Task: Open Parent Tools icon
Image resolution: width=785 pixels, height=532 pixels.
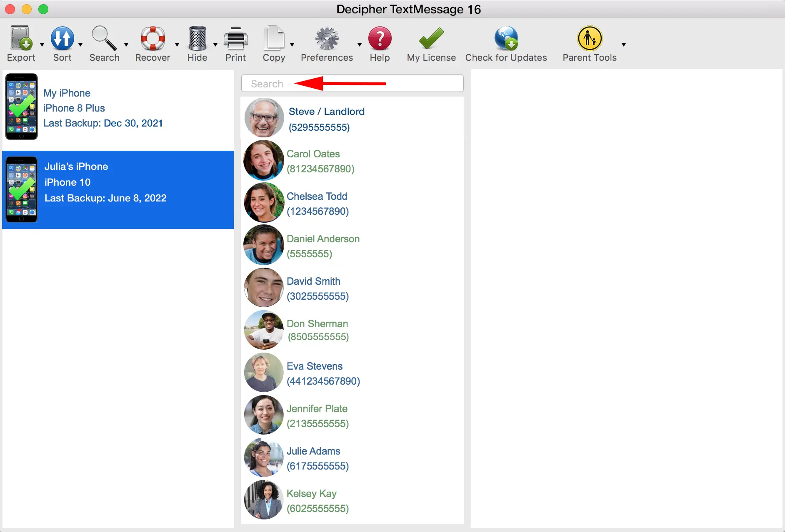Action: [590, 38]
